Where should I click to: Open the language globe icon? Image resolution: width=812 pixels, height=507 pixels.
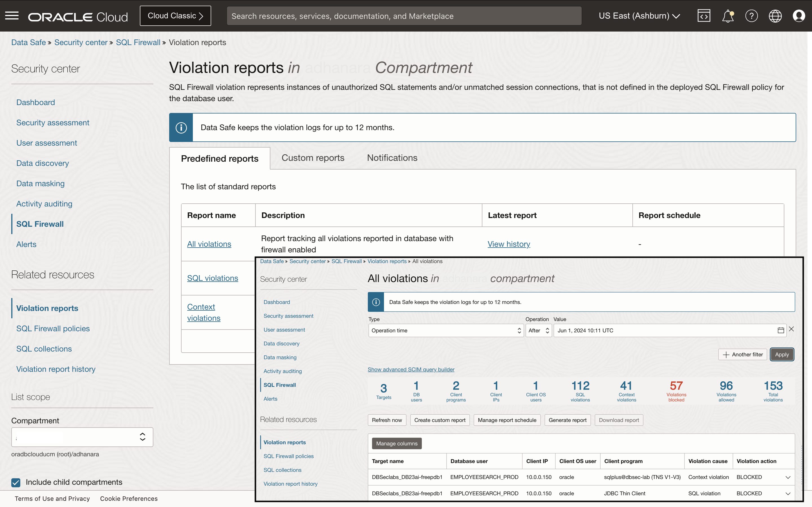[775, 15]
